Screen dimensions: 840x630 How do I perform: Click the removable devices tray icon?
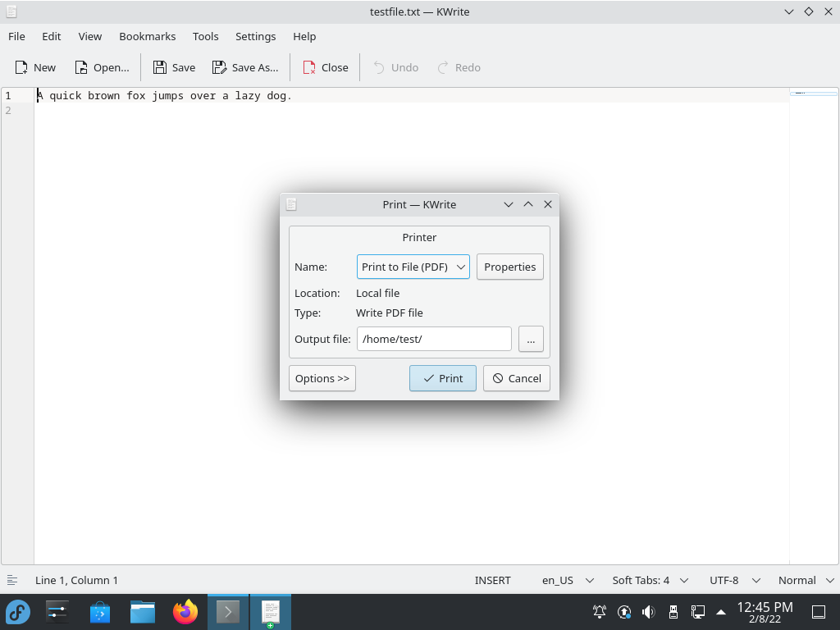pyautogui.click(x=673, y=611)
